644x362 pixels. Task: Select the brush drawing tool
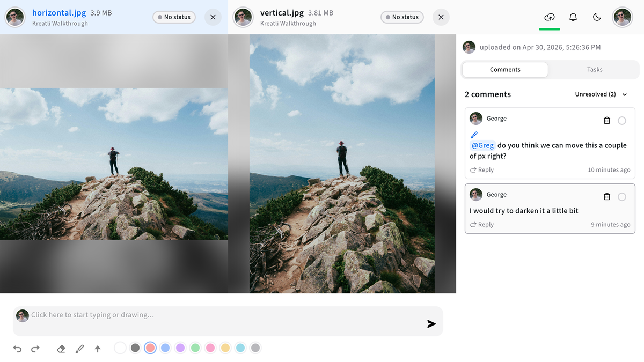79,349
